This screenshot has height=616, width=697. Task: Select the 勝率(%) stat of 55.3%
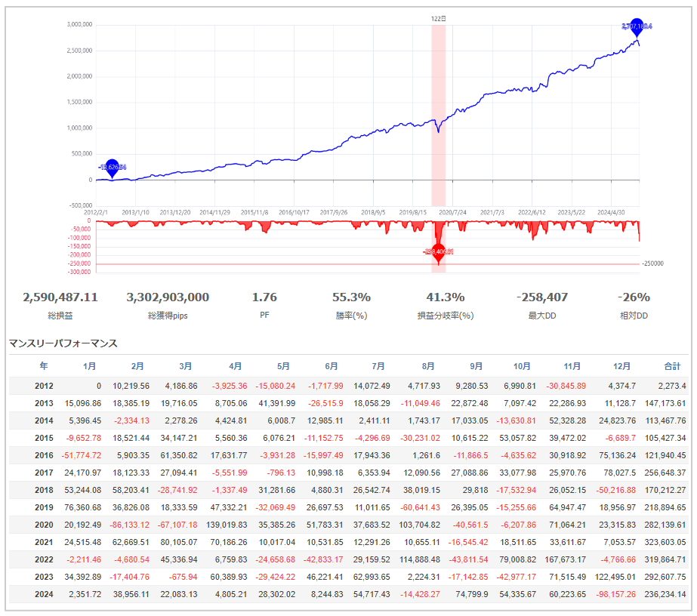350,297
